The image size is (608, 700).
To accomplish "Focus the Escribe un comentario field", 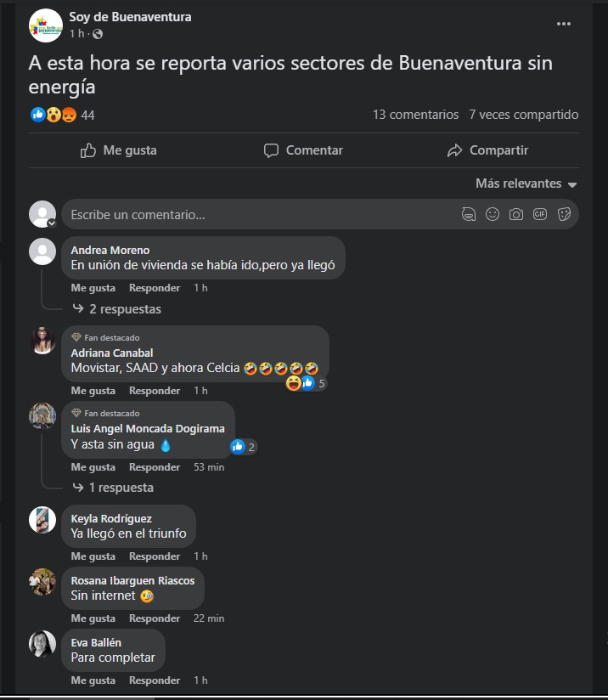I will tap(263, 215).
